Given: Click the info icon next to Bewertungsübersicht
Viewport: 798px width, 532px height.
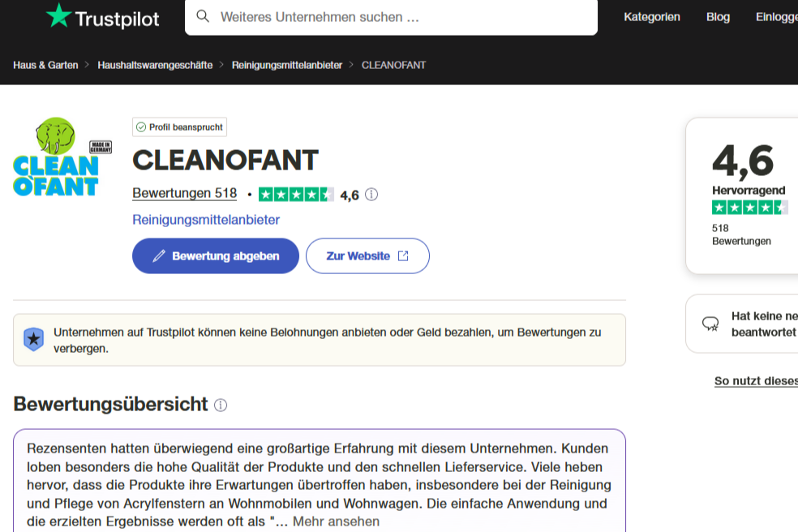Looking at the screenshot, I should (x=221, y=405).
